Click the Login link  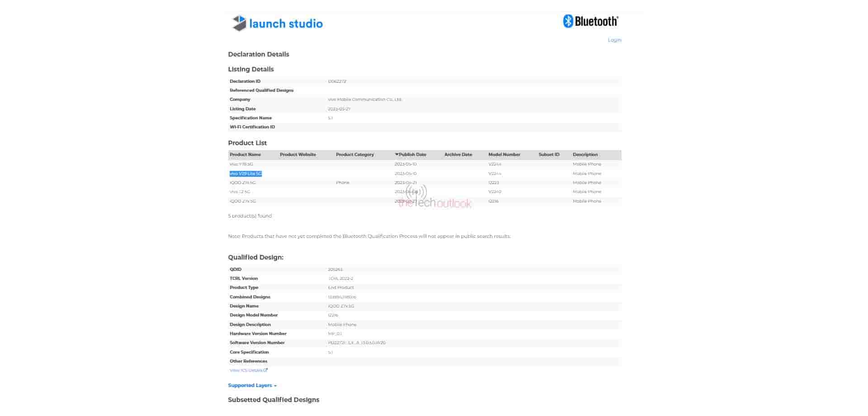pyautogui.click(x=614, y=40)
